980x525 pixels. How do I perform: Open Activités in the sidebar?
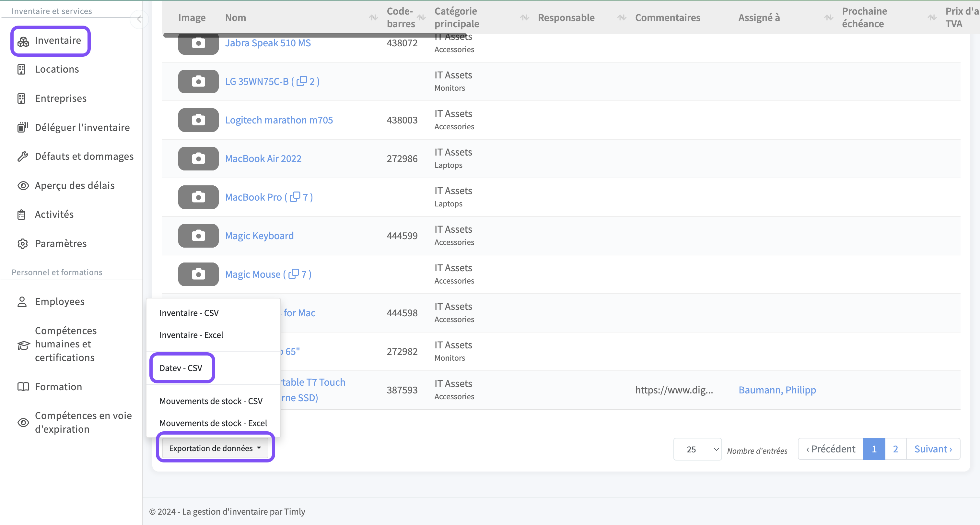pos(54,215)
